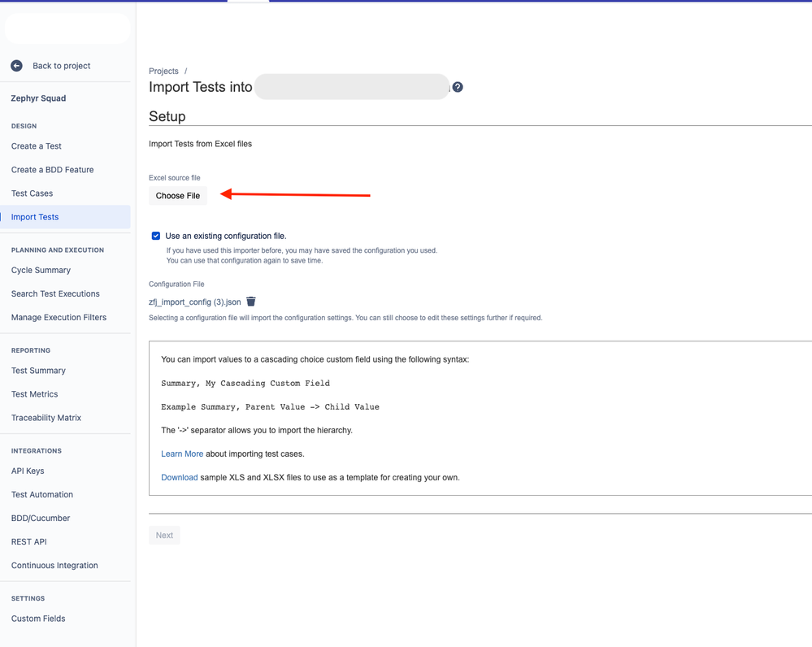Click the INTEGRATIONS section label

click(x=37, y=451)
